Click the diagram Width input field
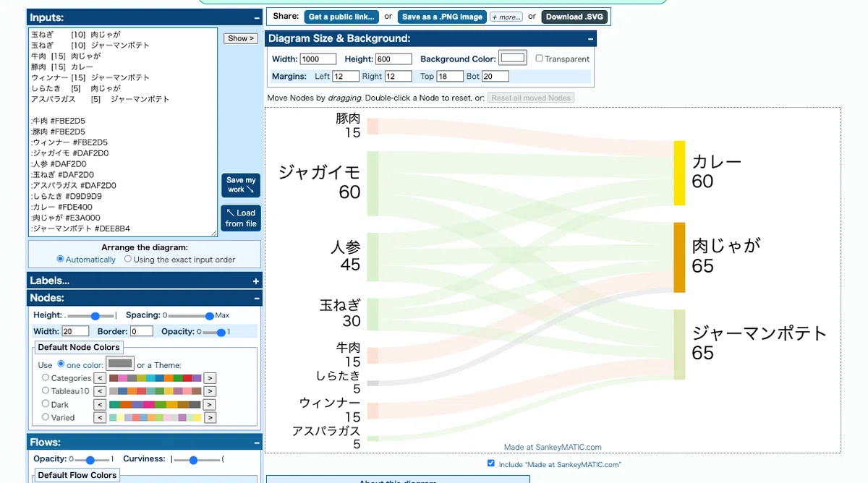The image size is (868, 483). (x=318, y=59)
